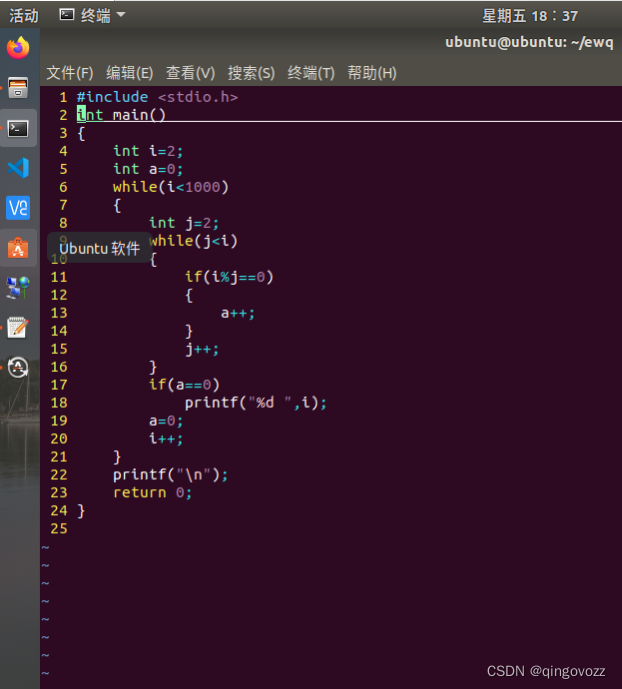Image resolution: width=622 pixels, height=689 pixels.
Task: Click the 'if(i%j==0)' line
Action: [x=229, y=277]
